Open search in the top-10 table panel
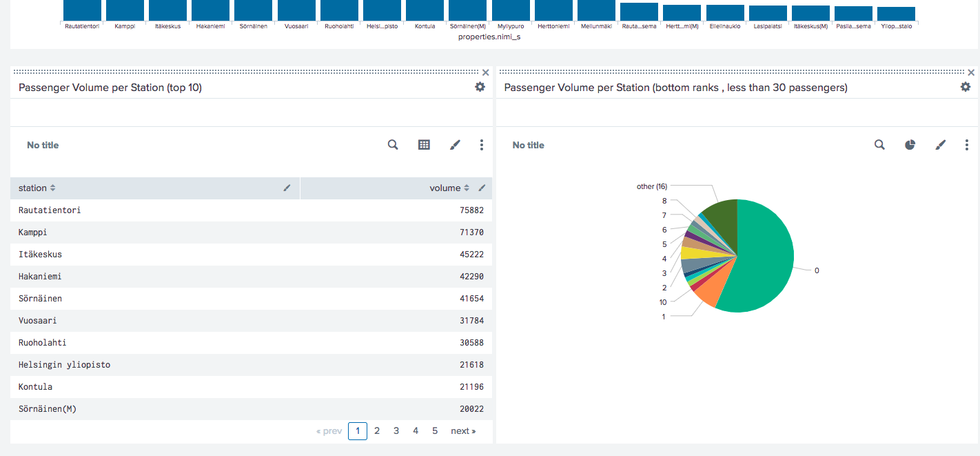This screenshot has height=456, width=980. coord(393,145)
